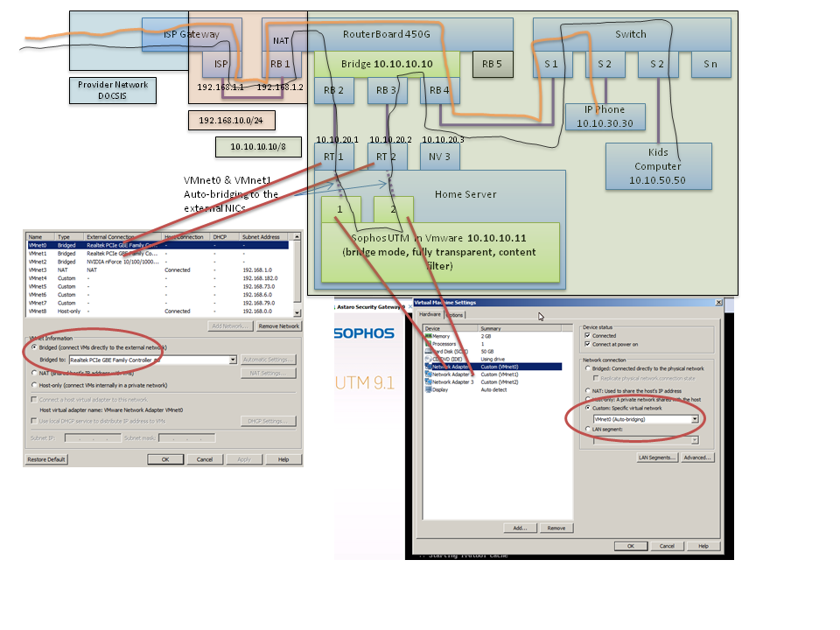Click Add to add hardware device
840x630 pixels.
coord(520,528)
